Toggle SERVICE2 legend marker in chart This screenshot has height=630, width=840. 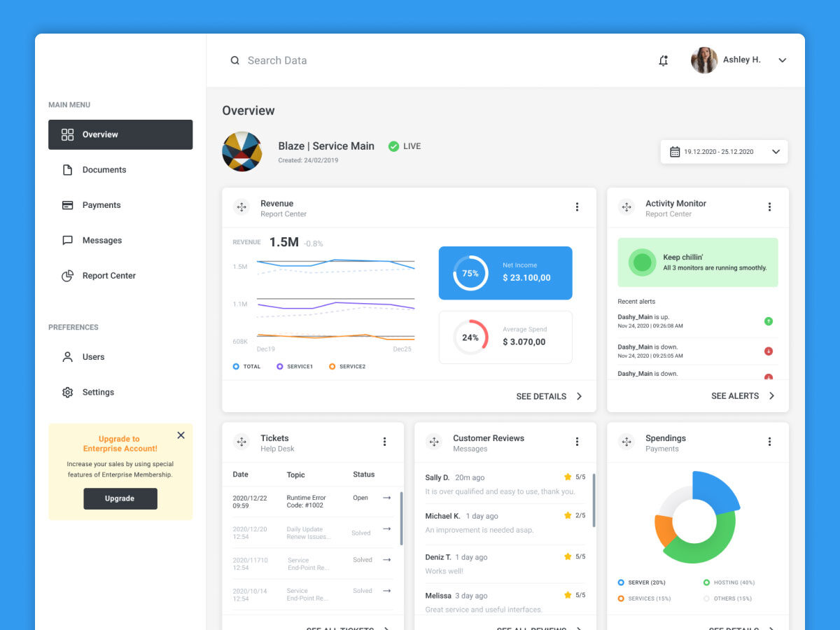click(332, 366)
